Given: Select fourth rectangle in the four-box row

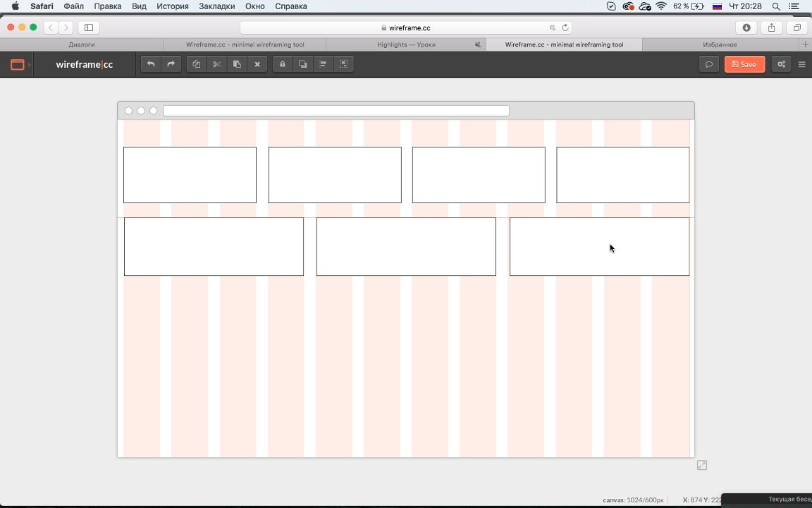Looking at the screenshot, I should coord(623,175).
